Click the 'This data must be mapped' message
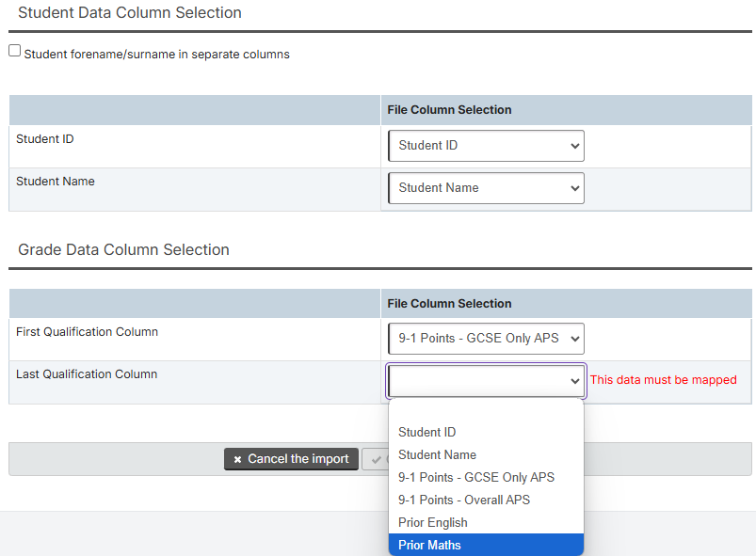The height and width of the screenshot is (556, 756). [x=664, y=380]
